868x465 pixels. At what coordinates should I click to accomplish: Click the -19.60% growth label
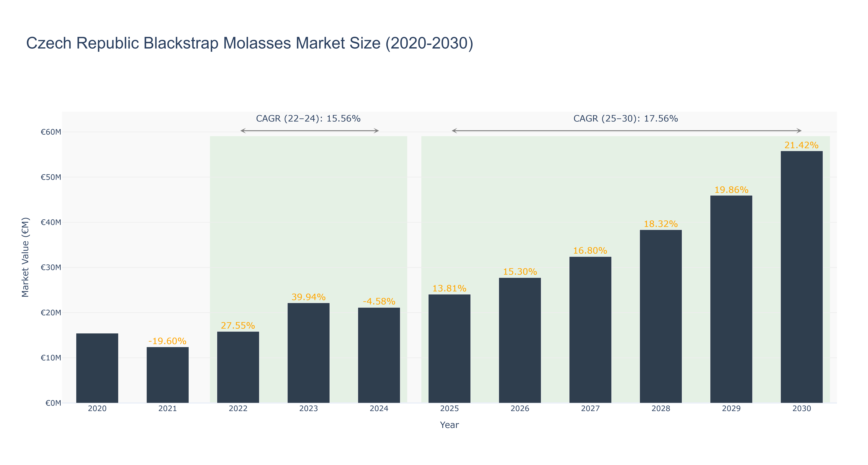(167, 341)
